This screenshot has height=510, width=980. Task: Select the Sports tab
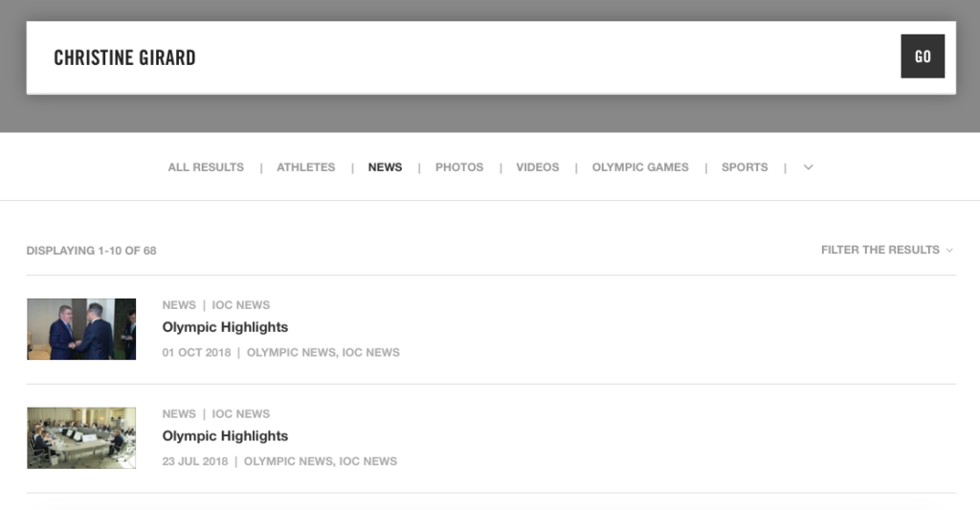745,167
